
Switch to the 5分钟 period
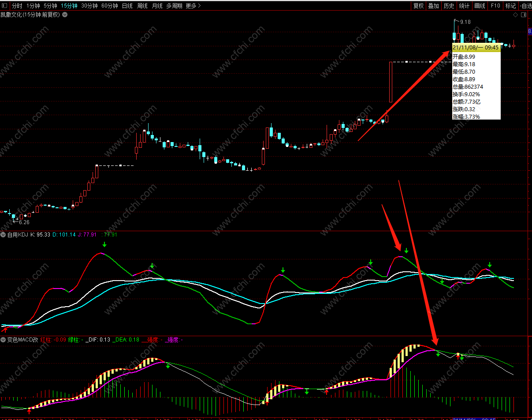click(x=50, y=6)
